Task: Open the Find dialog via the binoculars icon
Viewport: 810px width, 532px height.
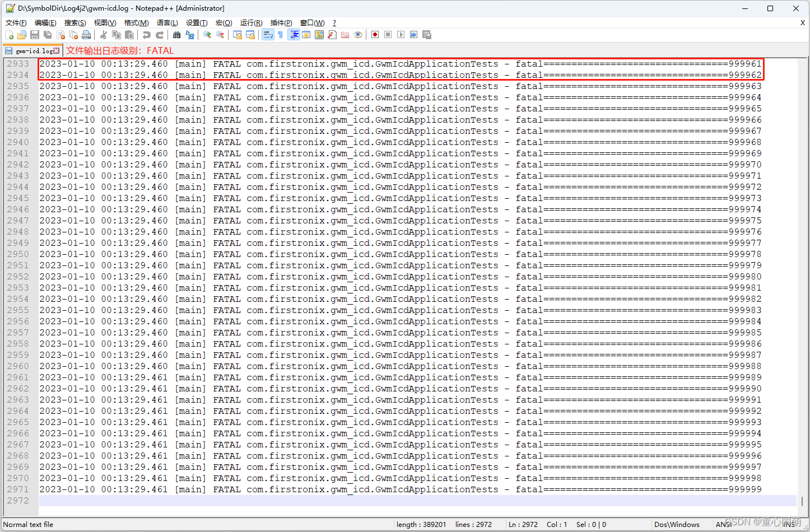Action: pyautogui.click(x=176, y=34)
